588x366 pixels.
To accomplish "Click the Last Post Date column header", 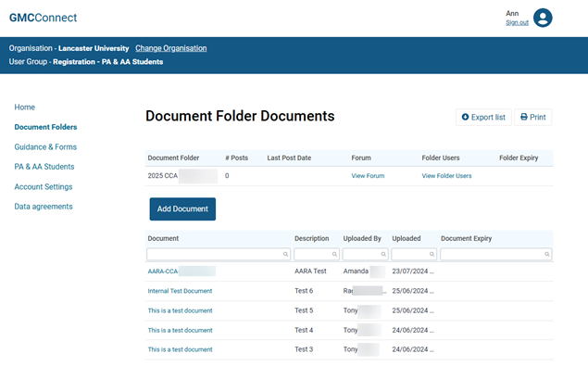I will [x=289, y=158].
